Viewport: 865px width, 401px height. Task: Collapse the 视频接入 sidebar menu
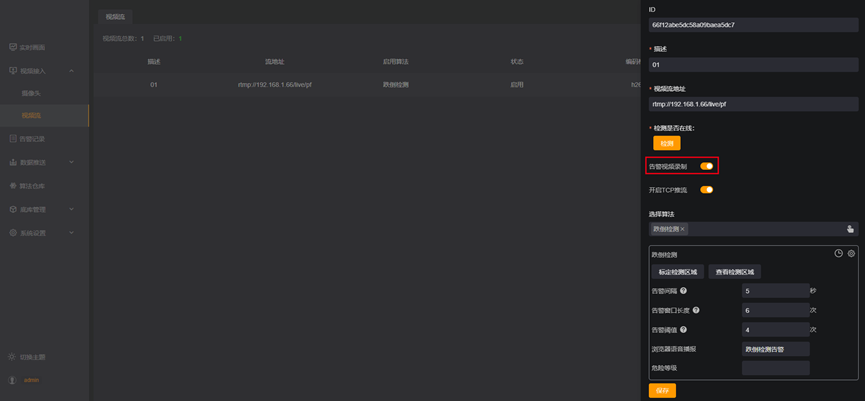pos(72,71)
